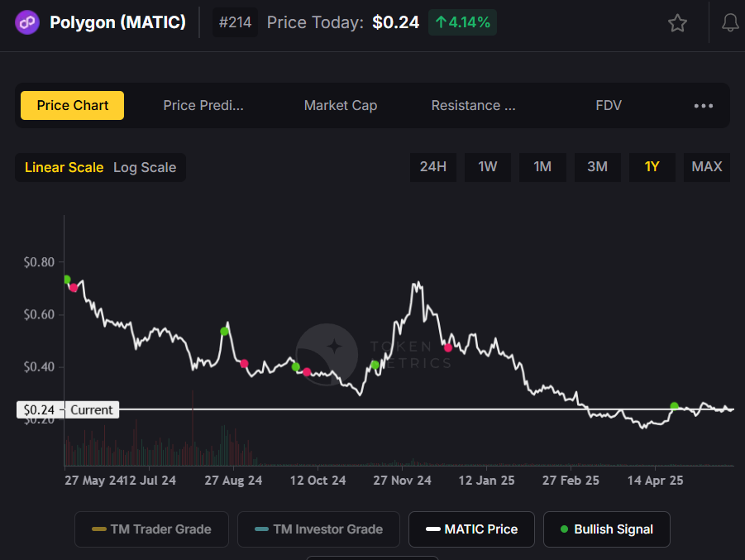Toggle TM Investor Grade legend series
The image size is (745, 560).
coord(318,529)
